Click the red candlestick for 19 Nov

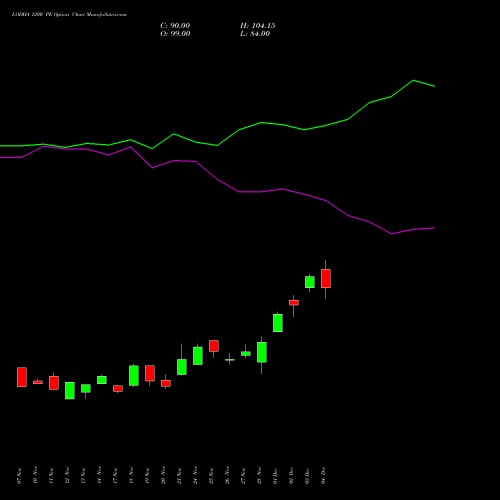point(150,373)
